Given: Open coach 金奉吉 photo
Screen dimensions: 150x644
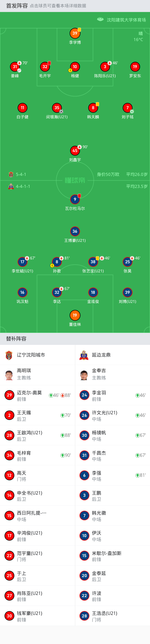Looking at the screenshot, I should click(84, 375).
